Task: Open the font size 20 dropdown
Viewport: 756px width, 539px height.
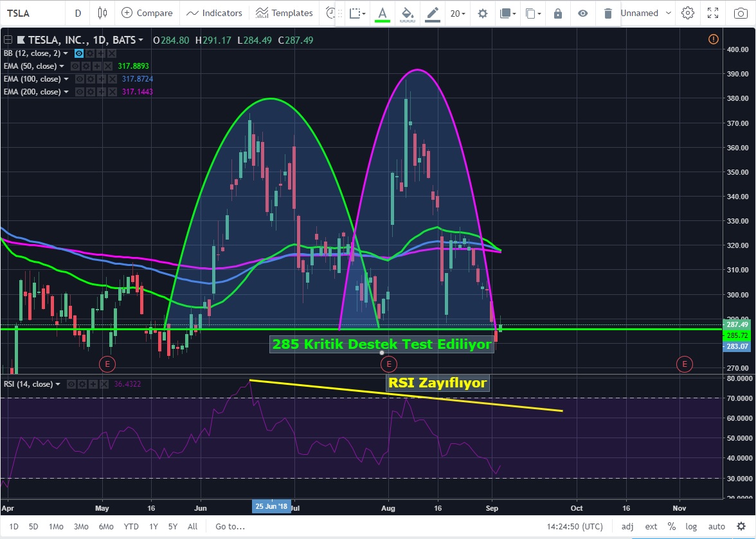Action: 458,13
